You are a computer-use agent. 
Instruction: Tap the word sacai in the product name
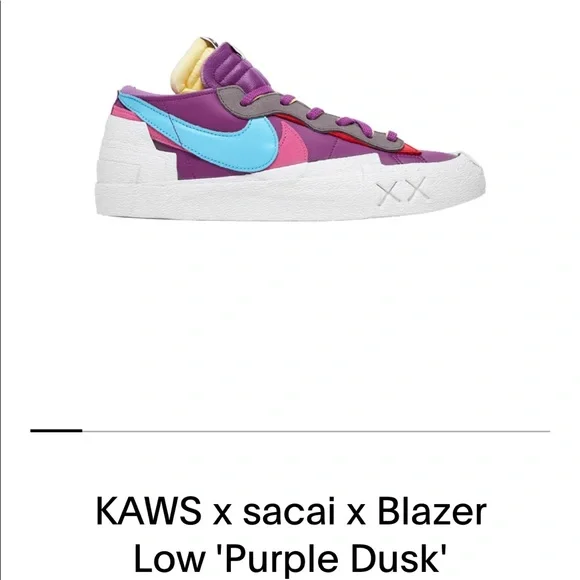click(x=289, y=512)
